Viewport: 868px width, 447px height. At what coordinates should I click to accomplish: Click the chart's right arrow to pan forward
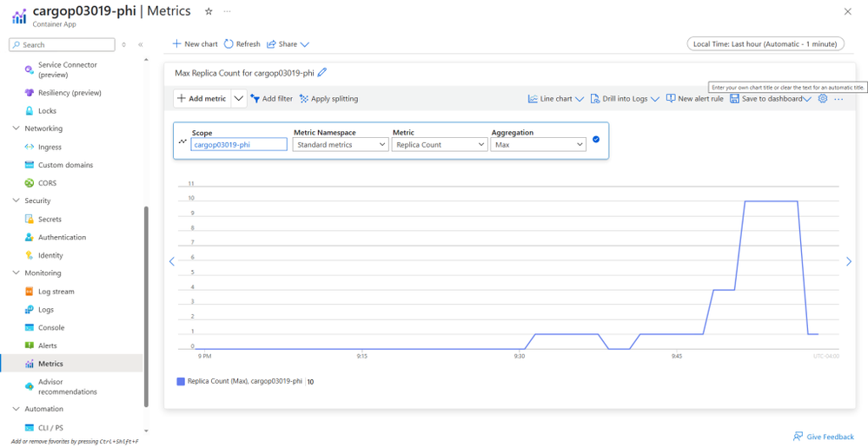849,261
